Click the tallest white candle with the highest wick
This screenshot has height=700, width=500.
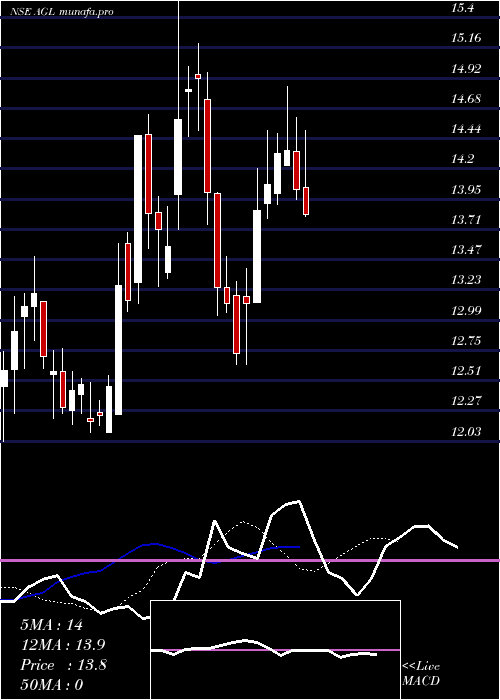pyautogui.click(x=178, y=157)
